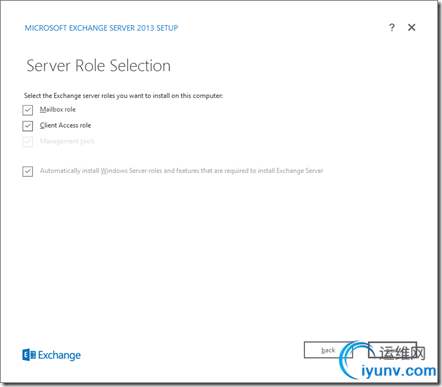
Task: Click the grayed Management tools checkbox
Action: click(28, 142)
